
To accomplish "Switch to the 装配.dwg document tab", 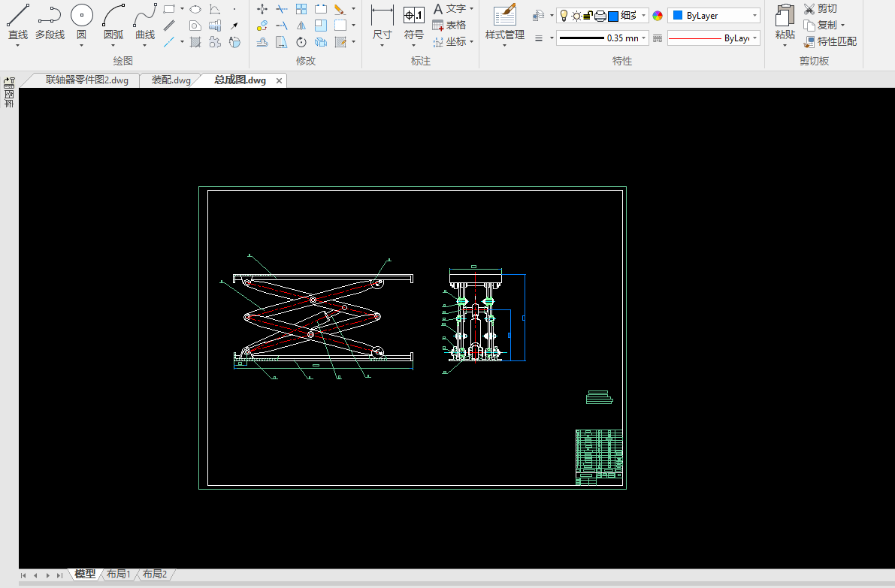I will [171, 80].
